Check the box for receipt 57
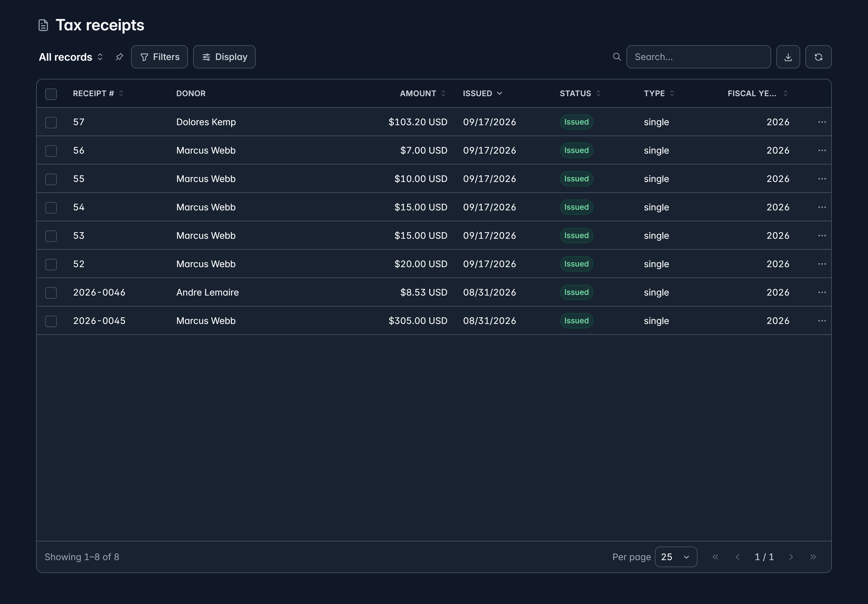The width and height of the screenshot is (868, 604). point(51,122)
